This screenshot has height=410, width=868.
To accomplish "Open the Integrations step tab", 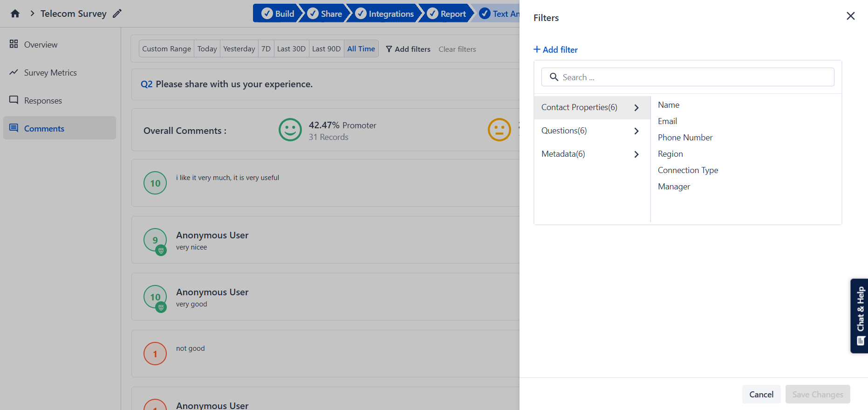I will pos(385,14).
